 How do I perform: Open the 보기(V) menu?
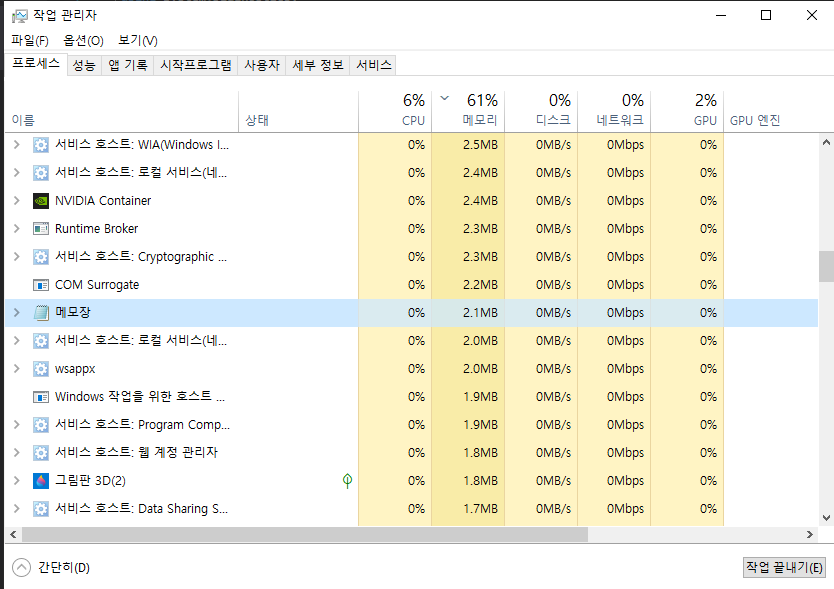[x=138, y=40]
